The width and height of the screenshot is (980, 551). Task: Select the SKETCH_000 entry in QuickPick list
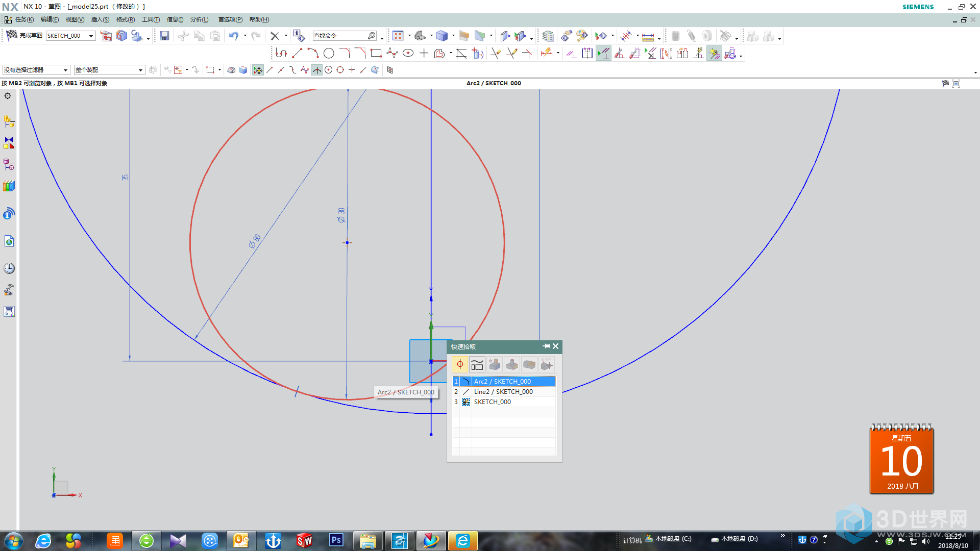pyautogui.click(x=504, y=402)
